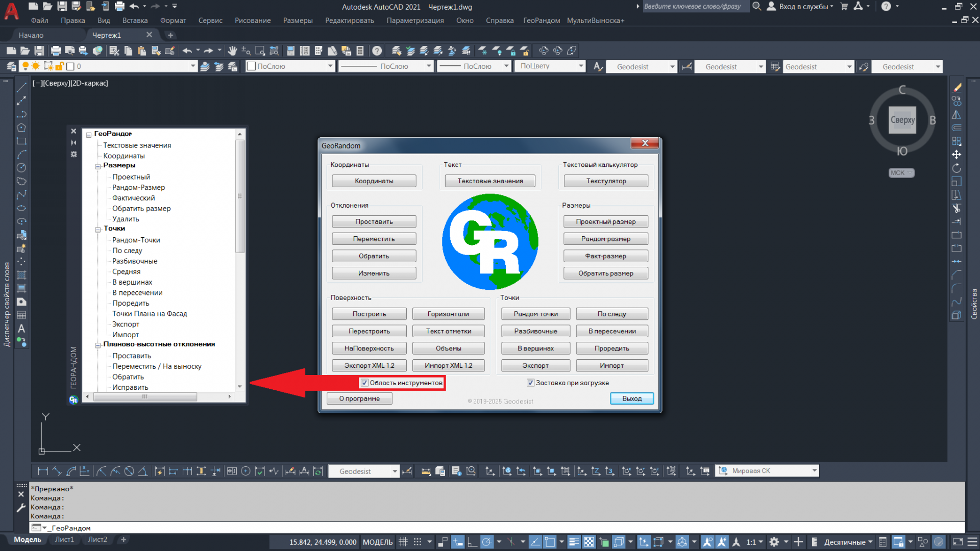Click the Save icon in standard toolbar

[39, 51]
